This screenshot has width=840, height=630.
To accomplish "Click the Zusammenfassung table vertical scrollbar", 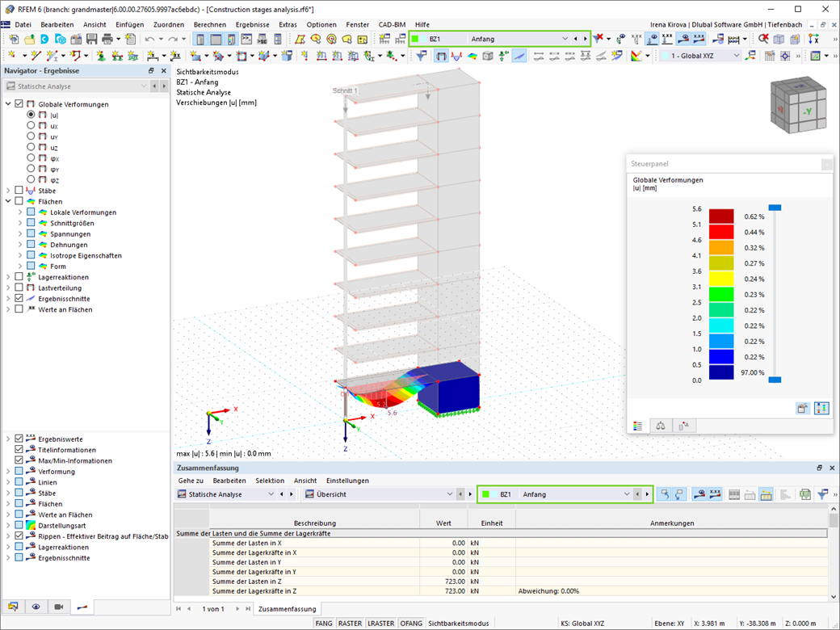I will pyautogui.click(x=834, y=552).
